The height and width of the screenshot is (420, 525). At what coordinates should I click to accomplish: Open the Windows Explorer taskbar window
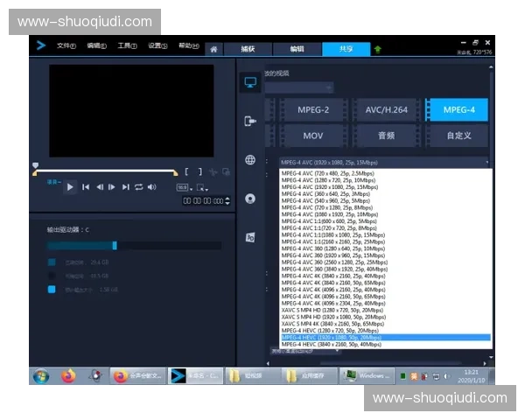tap(366, 375)
